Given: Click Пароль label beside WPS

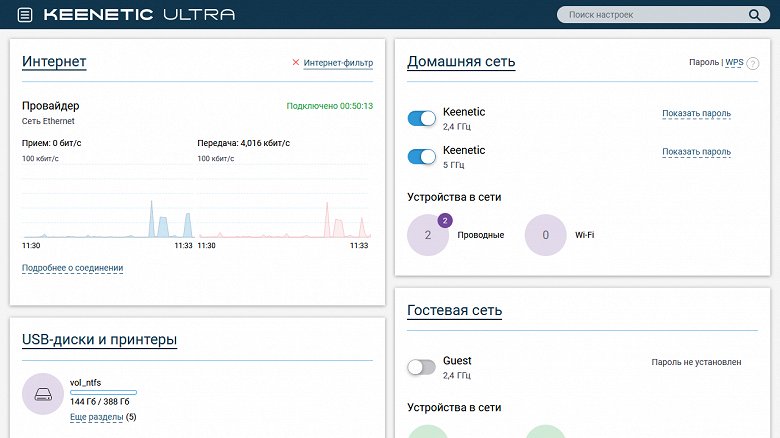Looking at the screenshot, I should coord(704,62).
